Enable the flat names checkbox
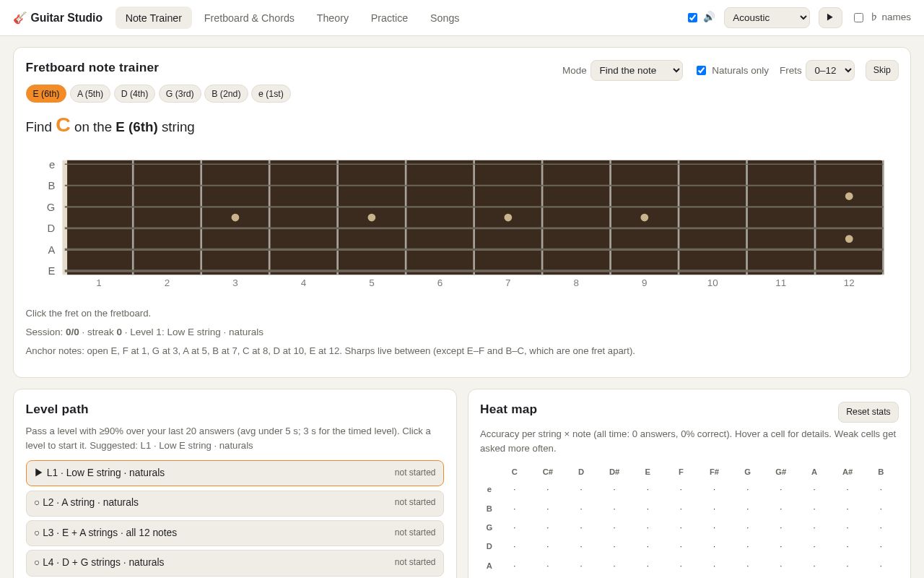Image resolution: width=924 pixels, height=578 pixels. 858,17
